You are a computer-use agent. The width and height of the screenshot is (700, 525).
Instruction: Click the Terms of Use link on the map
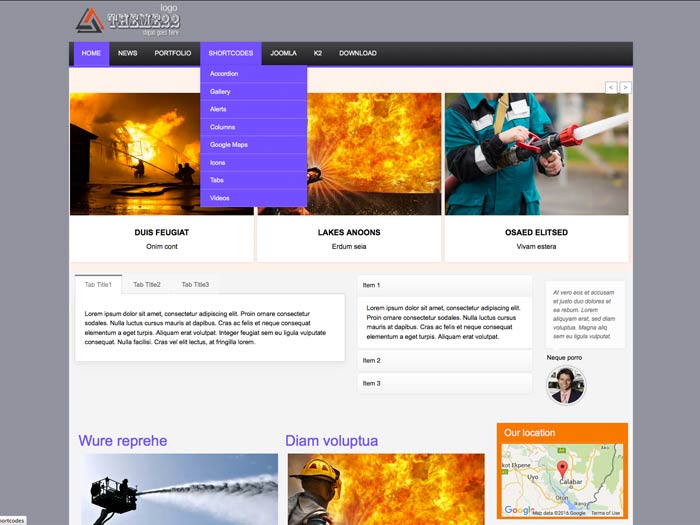pos(605,513)
